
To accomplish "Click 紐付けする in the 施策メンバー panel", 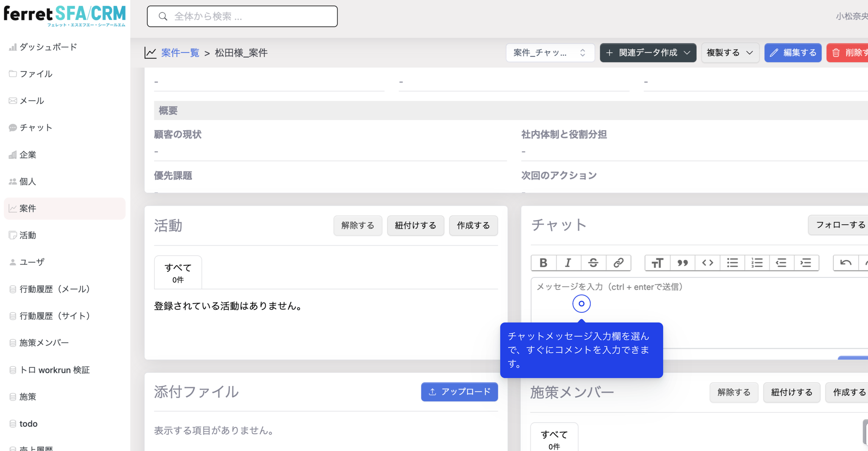I will coord(792,393).
